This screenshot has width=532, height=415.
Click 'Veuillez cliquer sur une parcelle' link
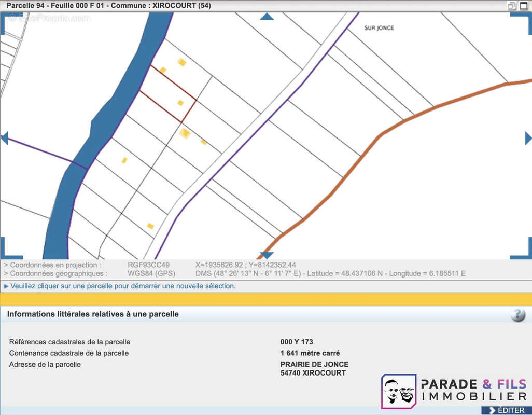[x=123, y=286]
